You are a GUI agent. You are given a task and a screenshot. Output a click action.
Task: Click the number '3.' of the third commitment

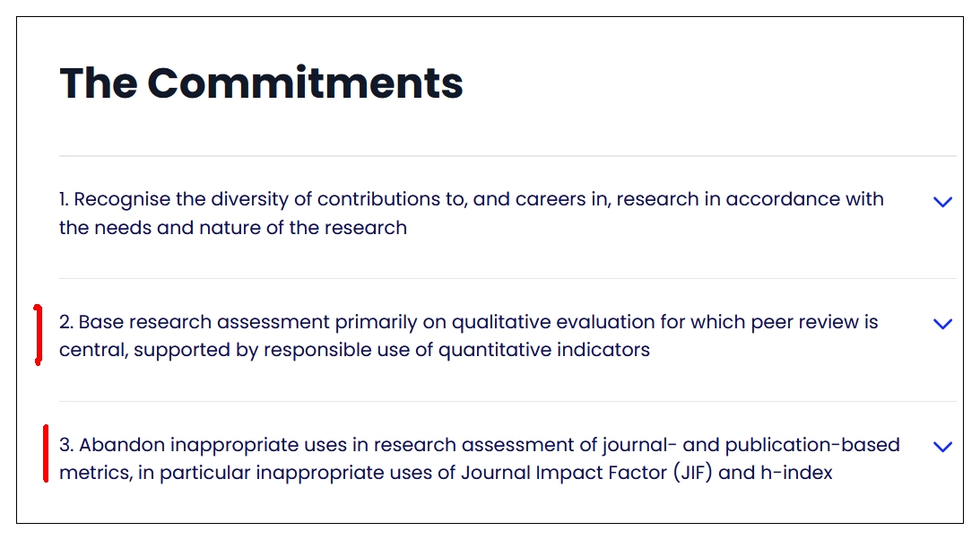coord(66,445)
